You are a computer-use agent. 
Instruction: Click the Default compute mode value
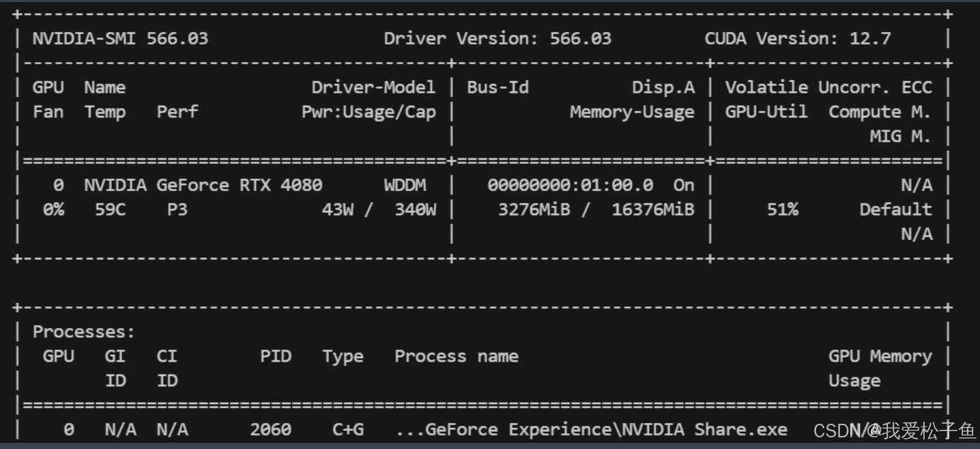[x=895, y=209]
